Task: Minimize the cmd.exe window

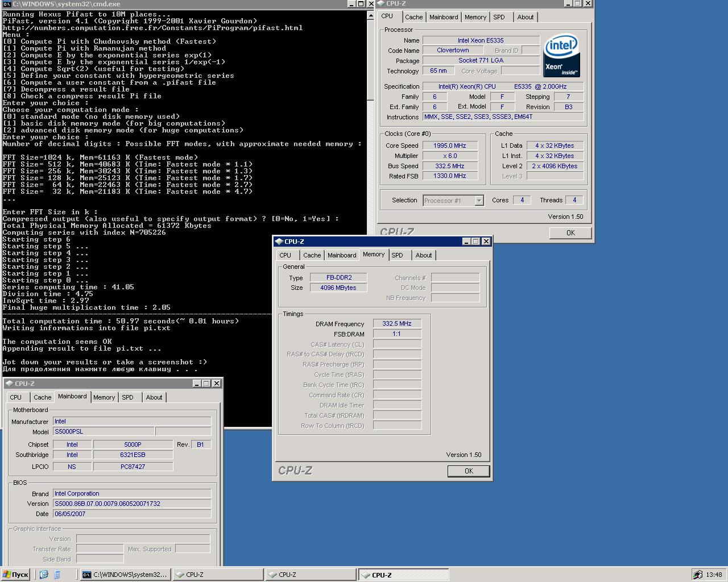Action: pyautogui.click(x=351, y=3)
